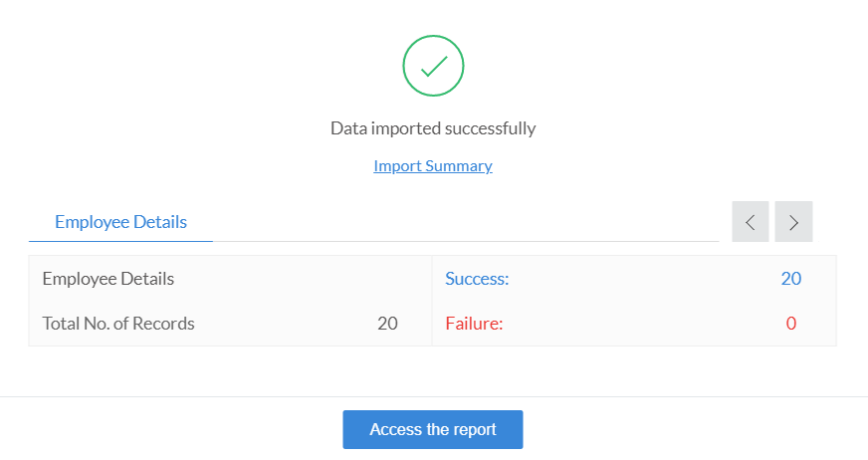Select the Employee Details tab
Screen dimensions: 868x460
coord(120,222)
